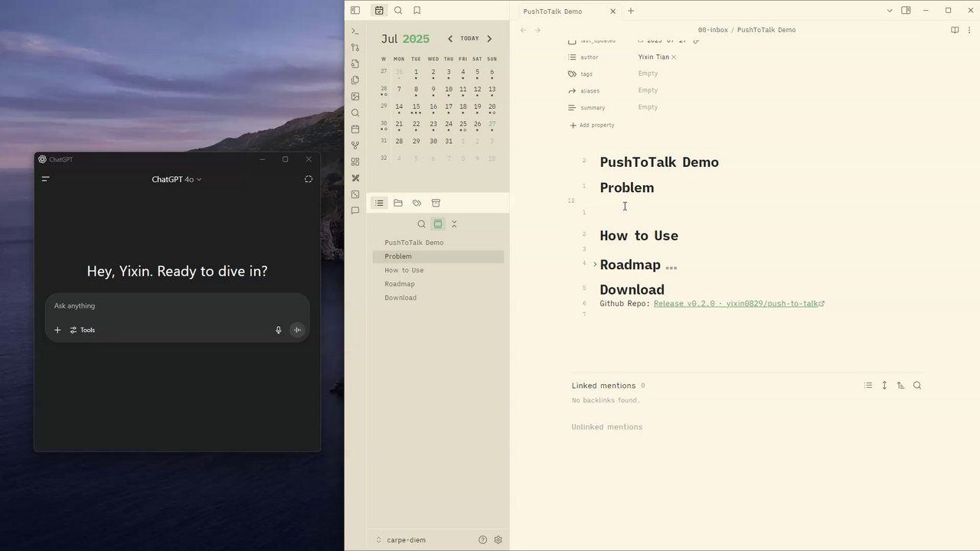Expand Unlinked mentions section

tap(607, 427)
